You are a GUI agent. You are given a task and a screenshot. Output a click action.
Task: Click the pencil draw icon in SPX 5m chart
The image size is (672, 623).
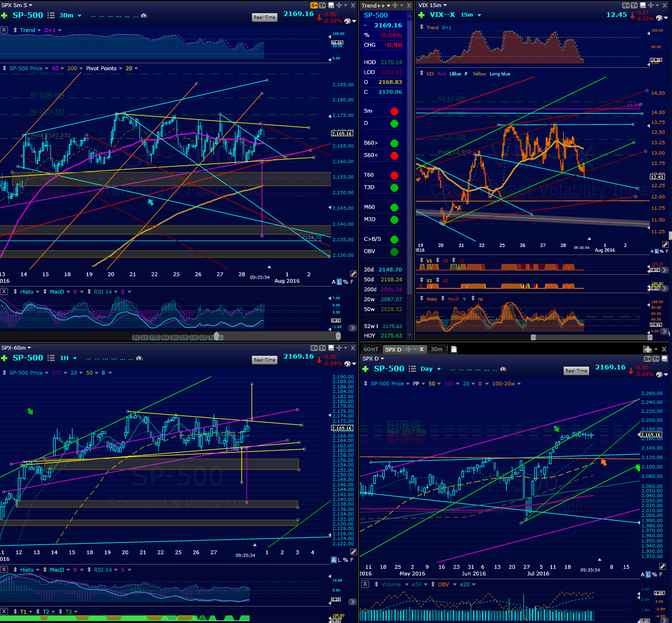[353, 274]
